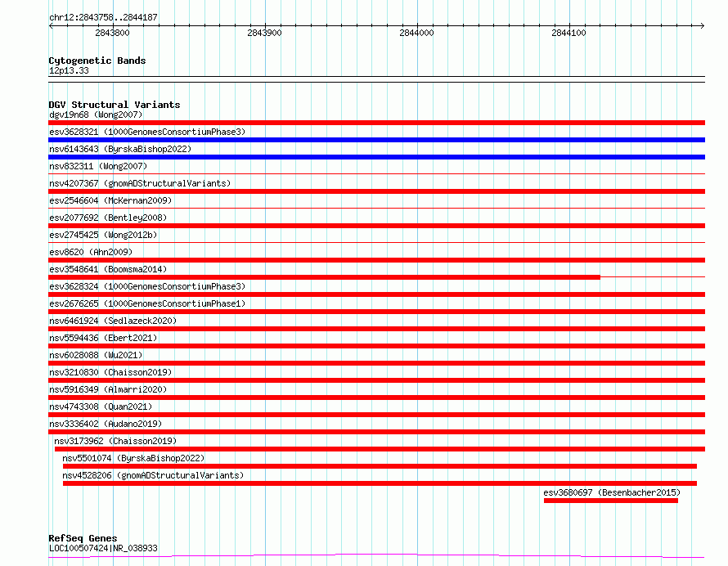Open nsv832311 (Wong2007) variant entry
Viewport: 728px width, 566px height.
point(98,166)
